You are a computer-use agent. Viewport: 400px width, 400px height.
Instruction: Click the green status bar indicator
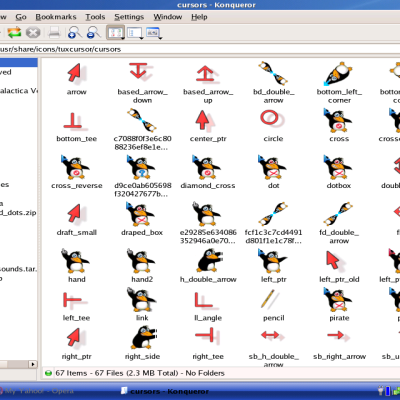point(48,373)
